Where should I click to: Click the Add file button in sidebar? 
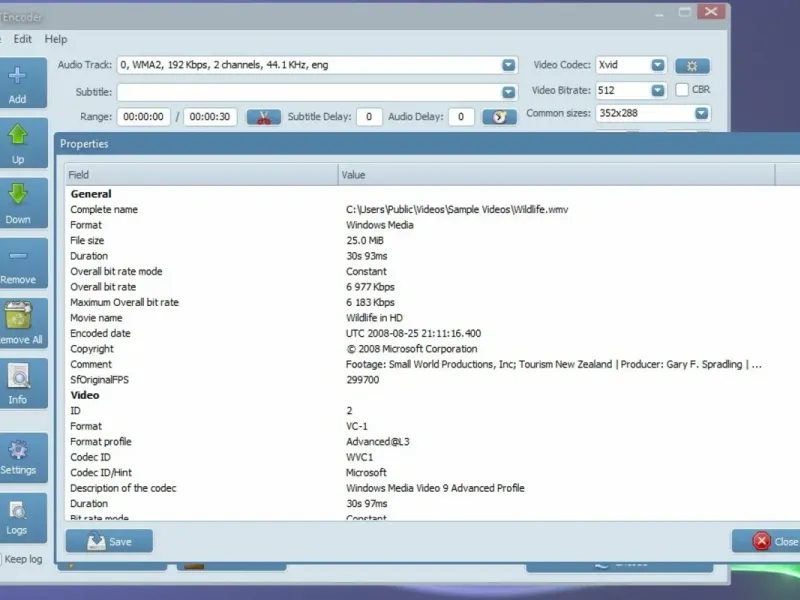point(20,83)
